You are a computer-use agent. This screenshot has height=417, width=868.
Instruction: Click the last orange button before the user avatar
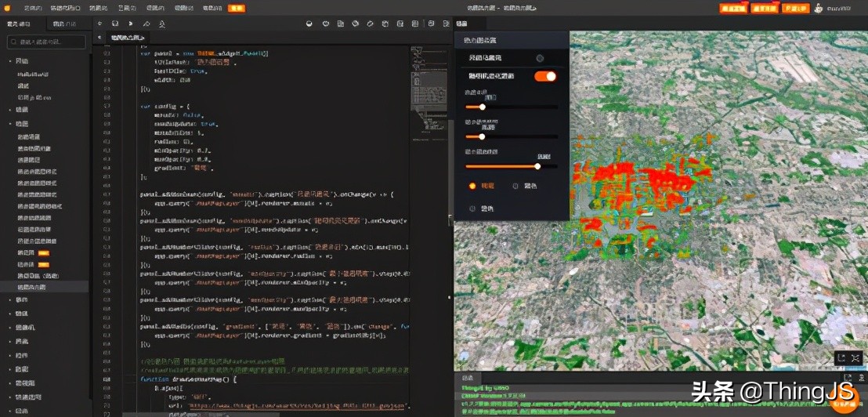click(x=795, y=9)
